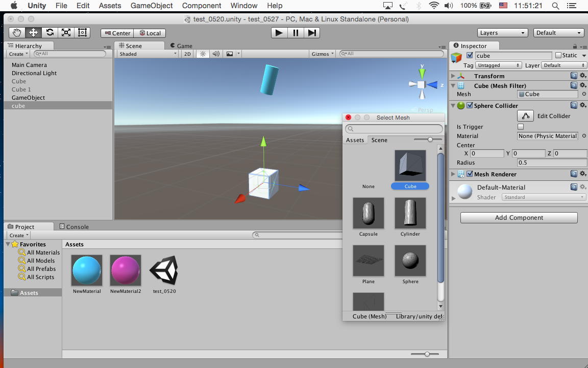Start Play mode with Play button
This screenshot has height=368, width=588.
(x=279, y=33)
